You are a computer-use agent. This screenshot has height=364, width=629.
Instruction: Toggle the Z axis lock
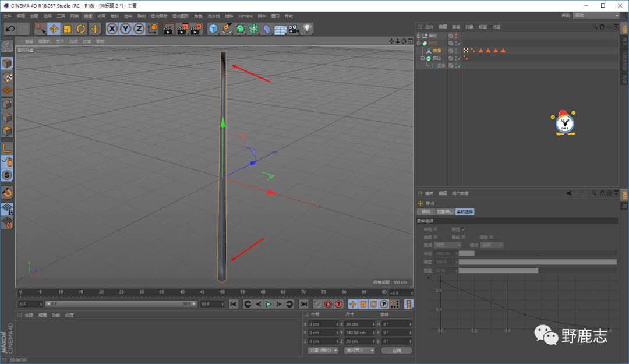point(139,29)
